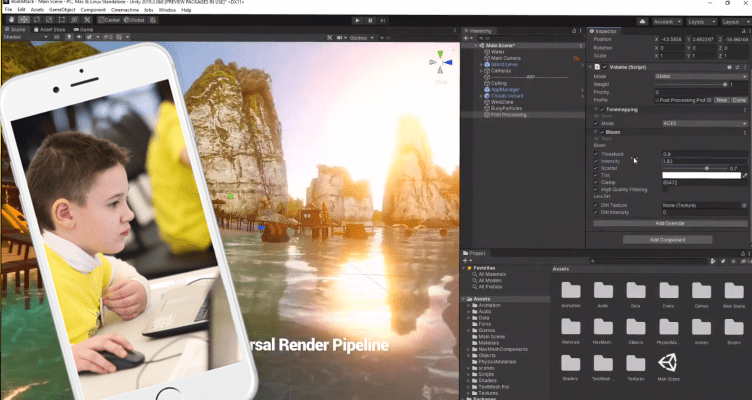This screenshot has height=400, width=752.
Task: Open the cloud services icon
Action: pyautogui.click(x=642, y=22)
